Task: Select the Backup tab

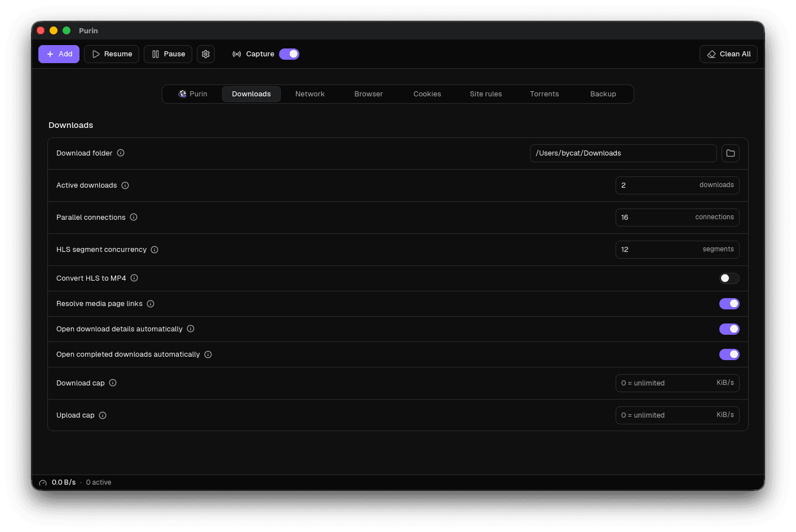Action: pos(603,94)
